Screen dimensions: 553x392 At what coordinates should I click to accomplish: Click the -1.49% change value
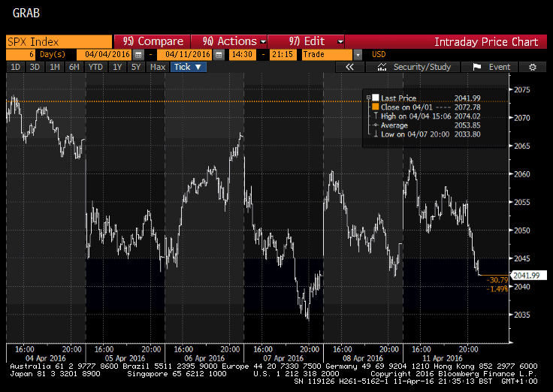498,289
